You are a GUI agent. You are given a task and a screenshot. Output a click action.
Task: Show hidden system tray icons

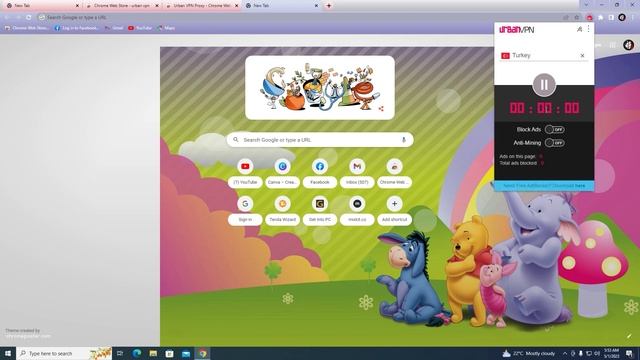[x=565, y=353]
